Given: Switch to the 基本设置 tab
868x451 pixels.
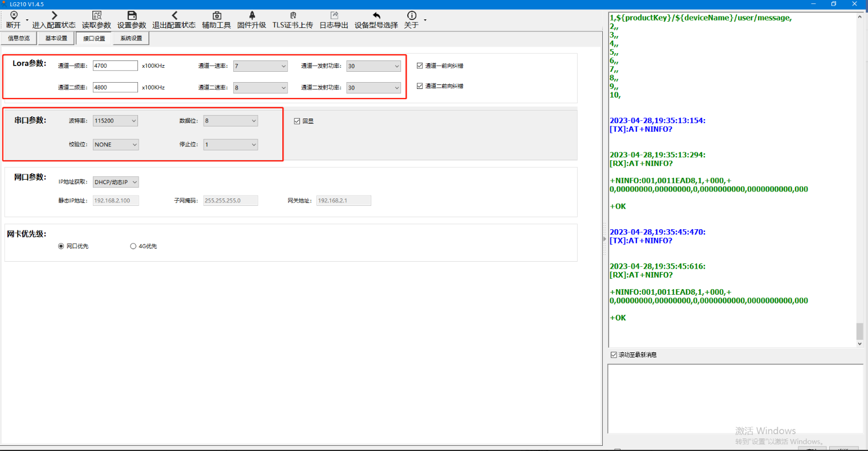Looking at the screenshot, I should (56, 38).
